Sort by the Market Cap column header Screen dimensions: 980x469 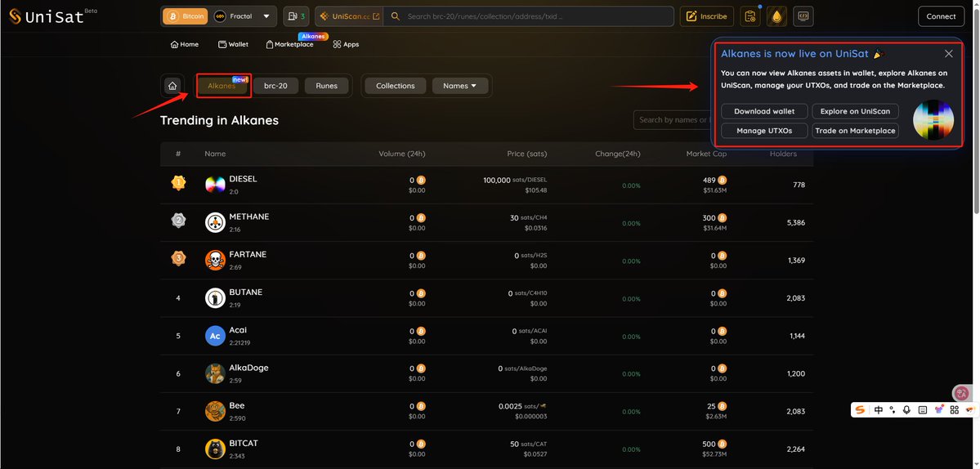click(706, 154)
